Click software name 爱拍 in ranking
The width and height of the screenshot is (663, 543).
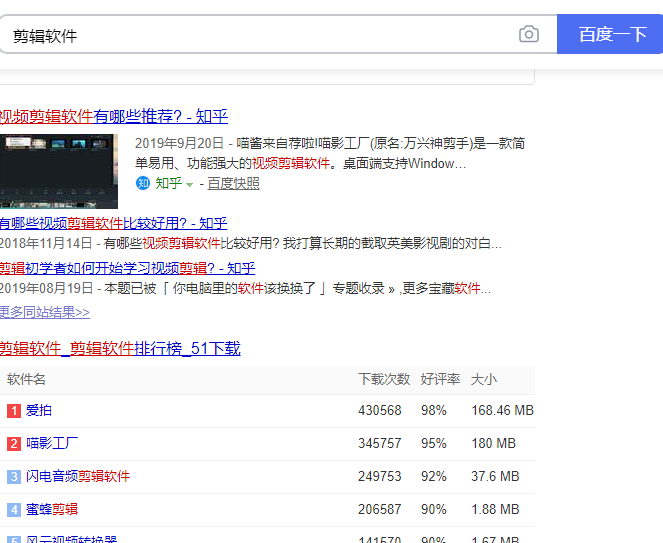click(x=39, y=410)
